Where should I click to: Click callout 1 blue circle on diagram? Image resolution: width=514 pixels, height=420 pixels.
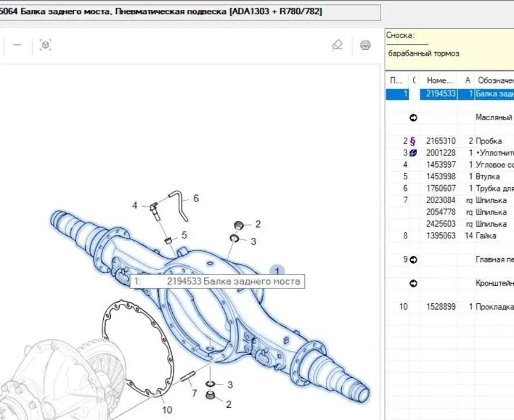(x=277, y=271)
